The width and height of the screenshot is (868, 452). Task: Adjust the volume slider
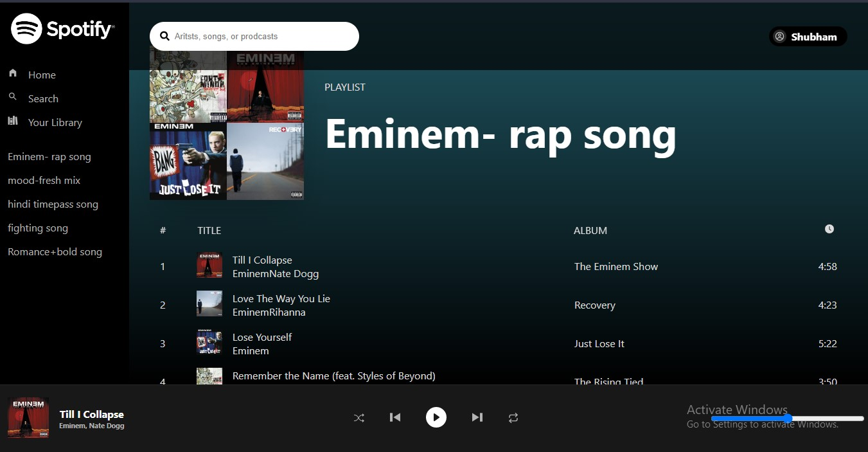click(787, 419)
